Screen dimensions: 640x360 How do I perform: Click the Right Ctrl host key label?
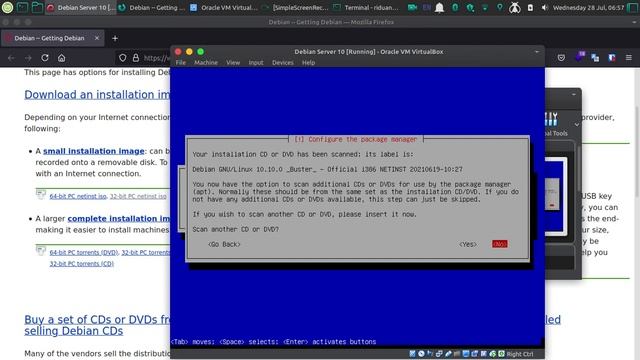pyautogui.click(x=520, y=354)
